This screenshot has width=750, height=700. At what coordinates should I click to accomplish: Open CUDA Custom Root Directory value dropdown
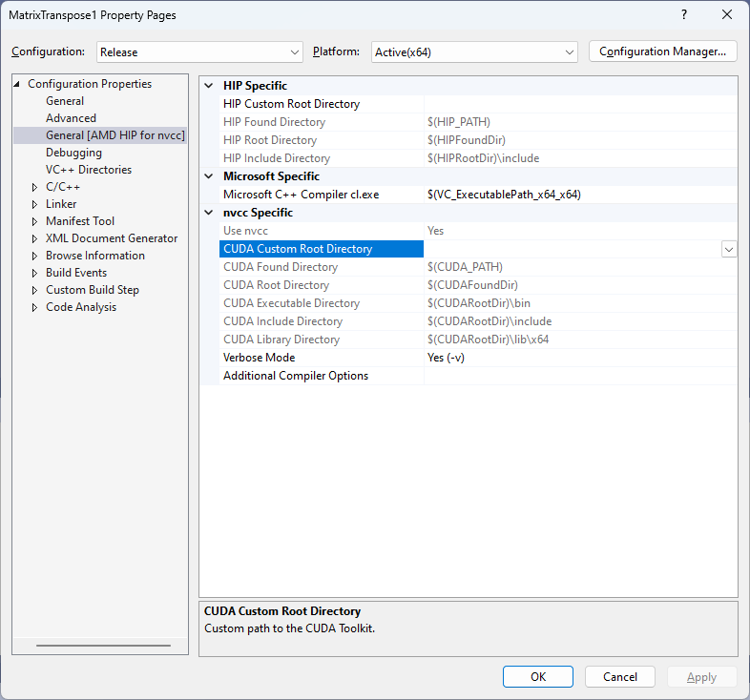point(729,249)
